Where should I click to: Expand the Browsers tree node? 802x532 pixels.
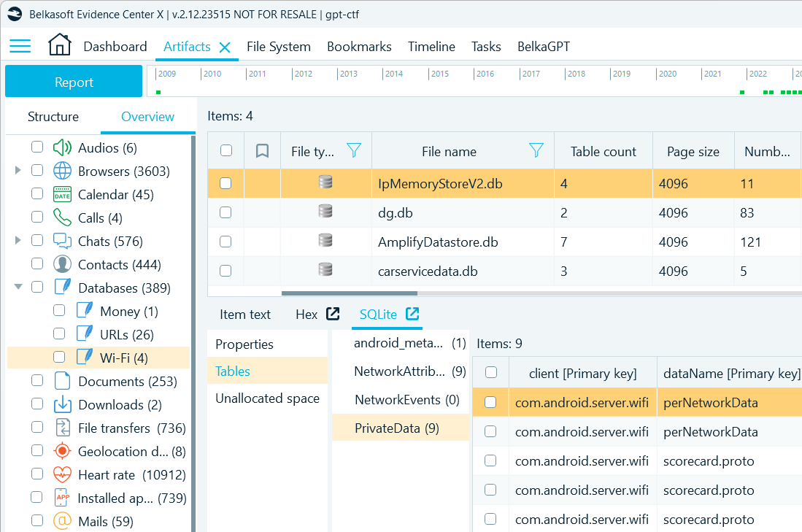click(18, 170)
